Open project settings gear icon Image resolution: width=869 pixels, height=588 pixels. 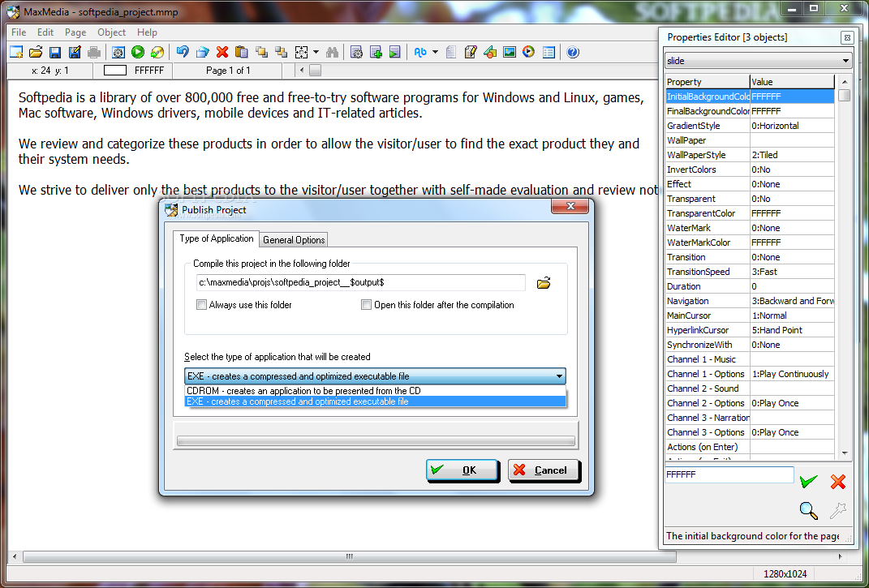(x=118, y=52)
